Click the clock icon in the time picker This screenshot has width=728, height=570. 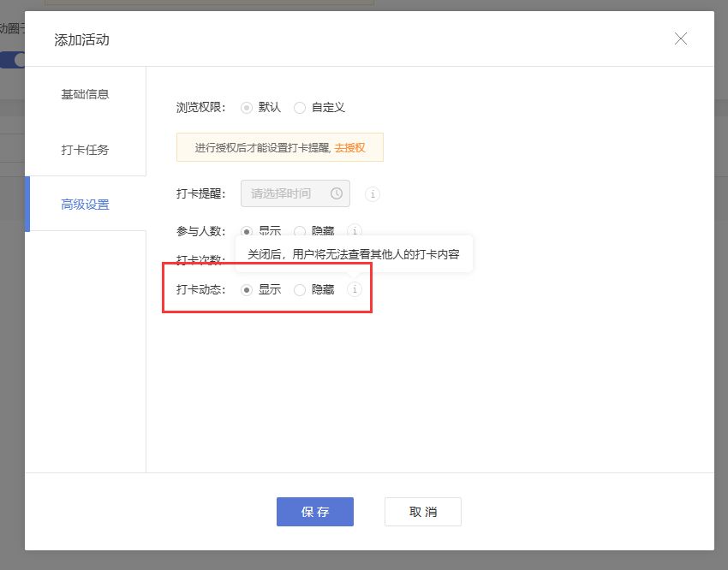click(x=335, y=193)
